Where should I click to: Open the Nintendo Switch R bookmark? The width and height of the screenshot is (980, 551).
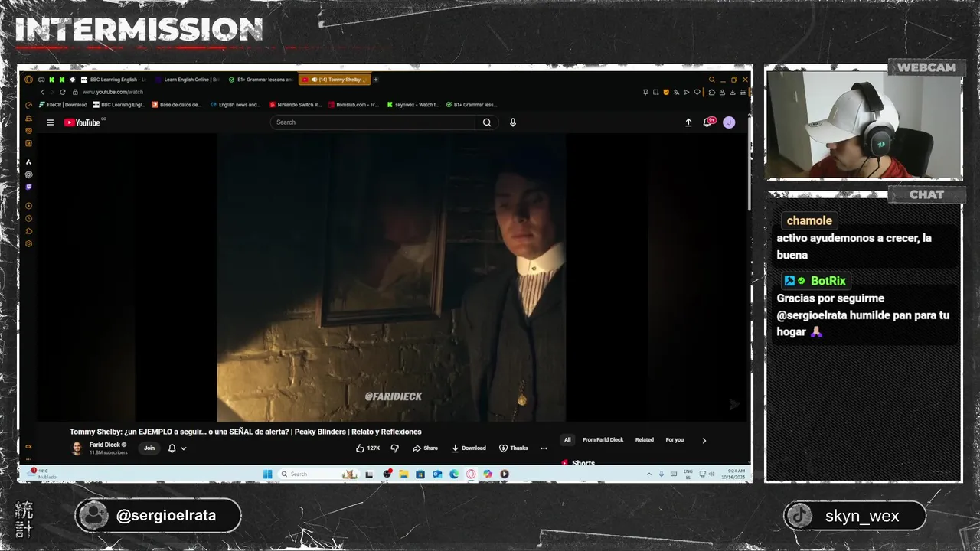[x=295, y=105]
